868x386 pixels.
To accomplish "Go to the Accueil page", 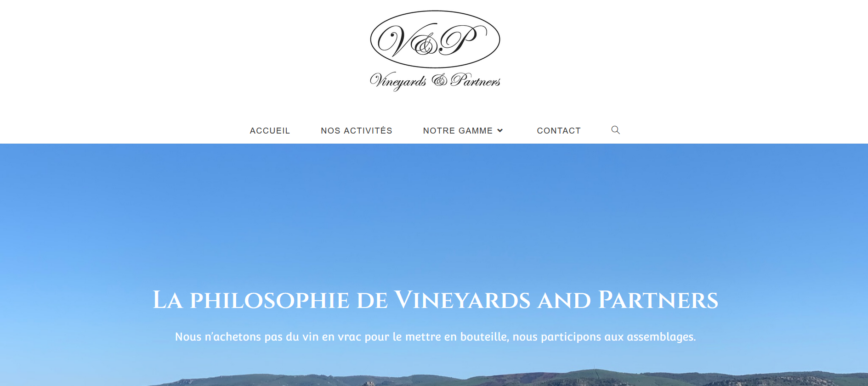I will [270, 131].
